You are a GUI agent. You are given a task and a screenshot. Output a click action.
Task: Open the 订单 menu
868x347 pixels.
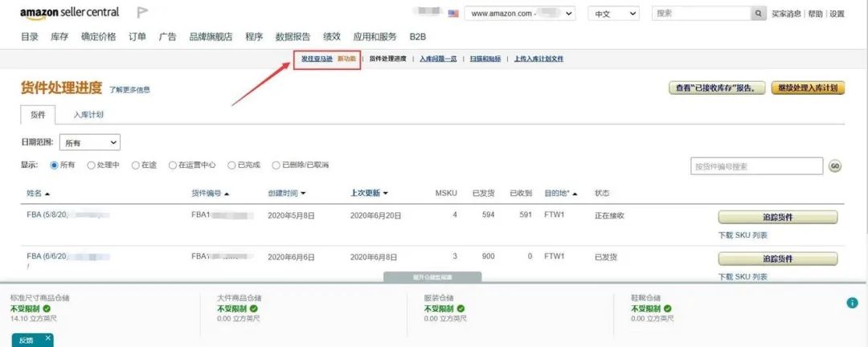[137, 37]
